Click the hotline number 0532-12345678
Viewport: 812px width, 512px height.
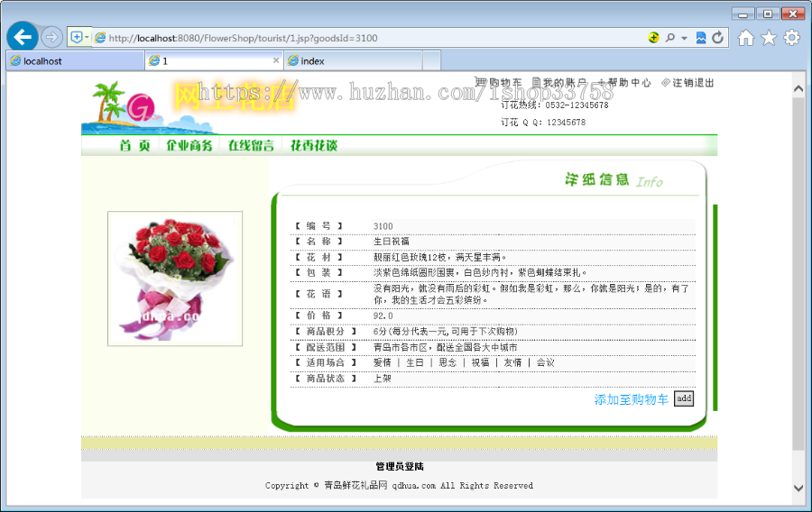577,105
